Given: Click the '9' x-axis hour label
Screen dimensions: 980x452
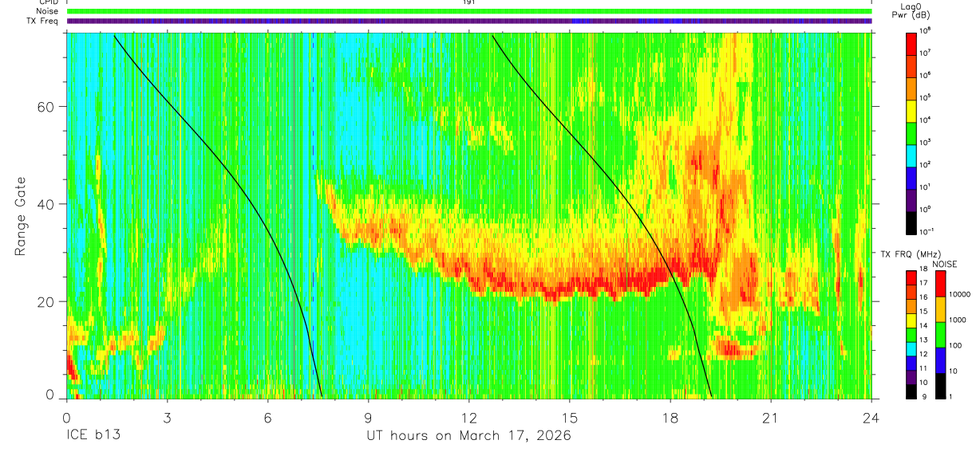Looking at the screenshot, I should point(369,417).
